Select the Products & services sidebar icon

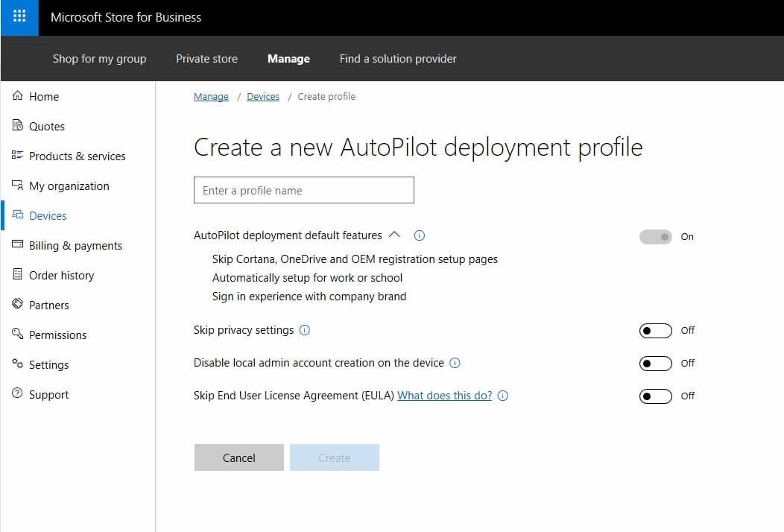coord(16,156)
